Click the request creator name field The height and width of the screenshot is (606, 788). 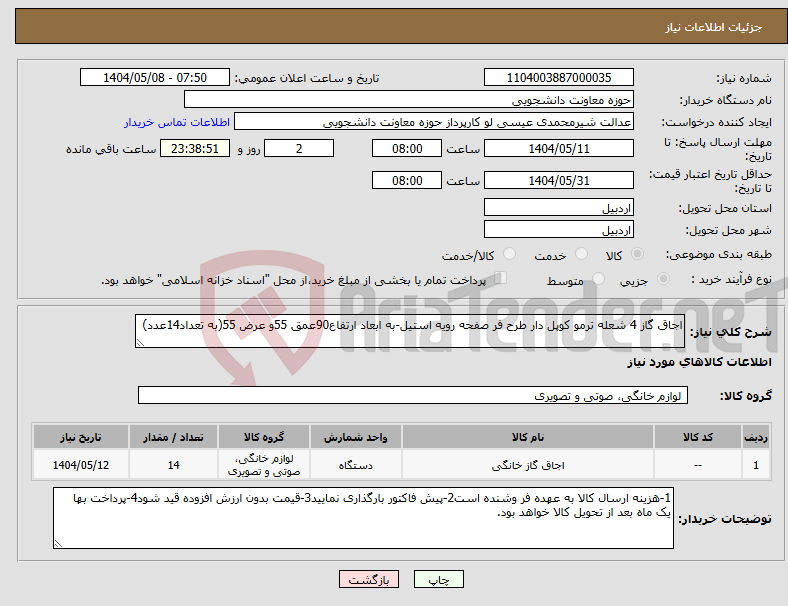434,122
